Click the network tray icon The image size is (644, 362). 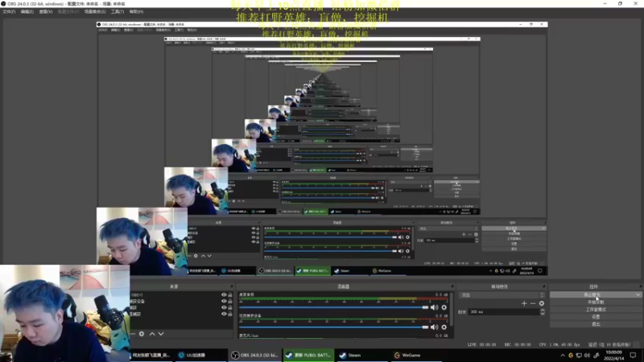(x=579, y=356)
